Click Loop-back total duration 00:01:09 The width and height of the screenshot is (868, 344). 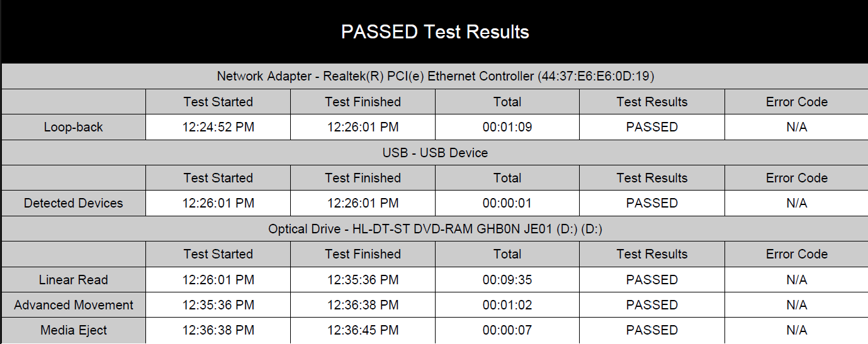(x=507, y=127)
